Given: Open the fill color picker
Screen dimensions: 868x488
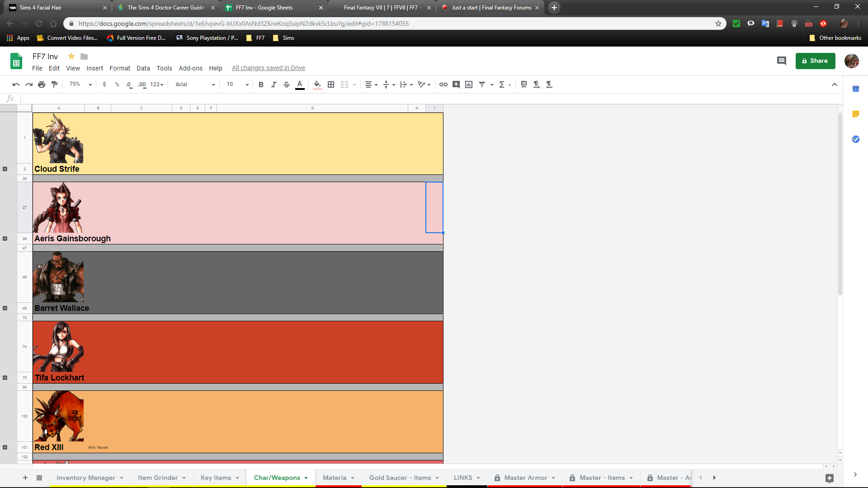Looking at the screenshot, I should tap(317, 84).
